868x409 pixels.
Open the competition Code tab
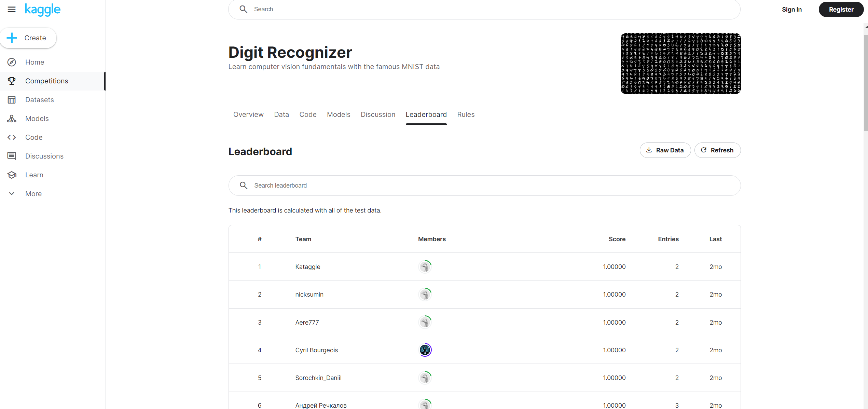(308, 114)
